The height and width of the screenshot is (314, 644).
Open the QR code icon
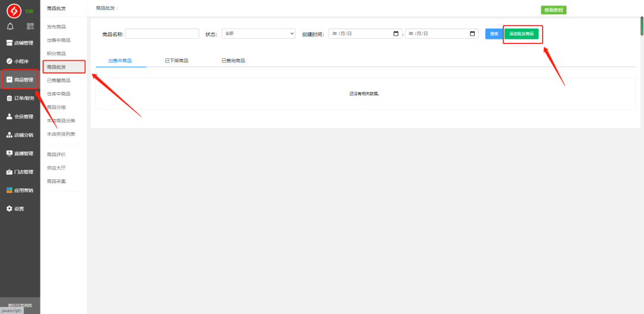click(30, 27)
